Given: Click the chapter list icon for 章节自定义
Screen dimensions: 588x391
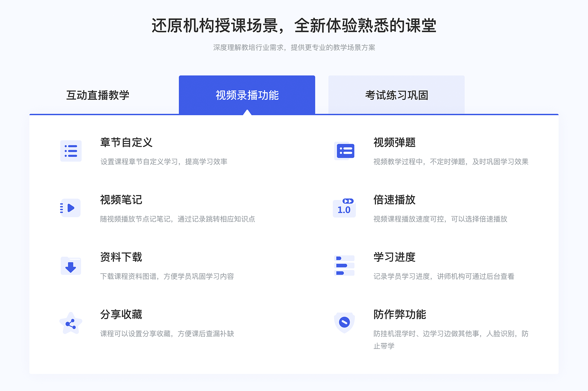Looking at the screenshot, I should [70, 151].
